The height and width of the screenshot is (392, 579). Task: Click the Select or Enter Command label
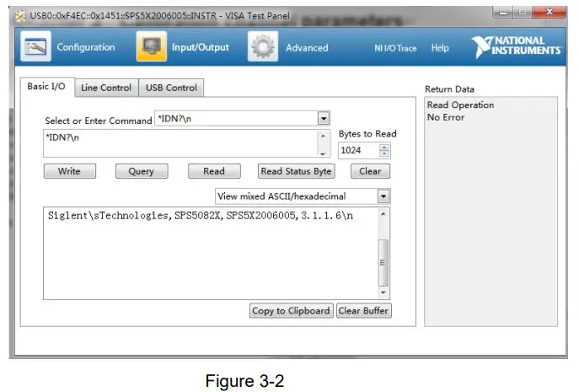point(99,121)
